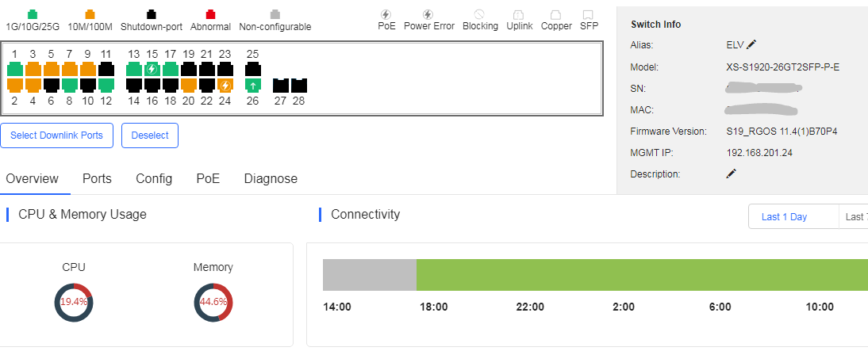Select orange port 20 icon
This screenshot has height=351, width=868.
(189, 85)
